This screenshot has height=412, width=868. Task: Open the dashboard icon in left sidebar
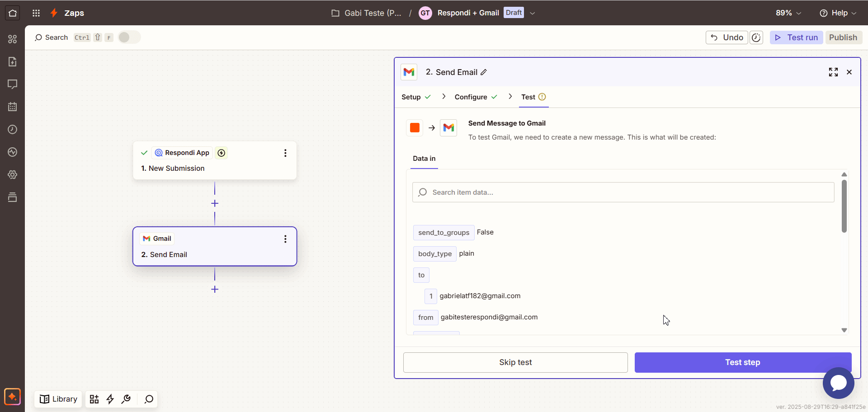click(13, 39)
